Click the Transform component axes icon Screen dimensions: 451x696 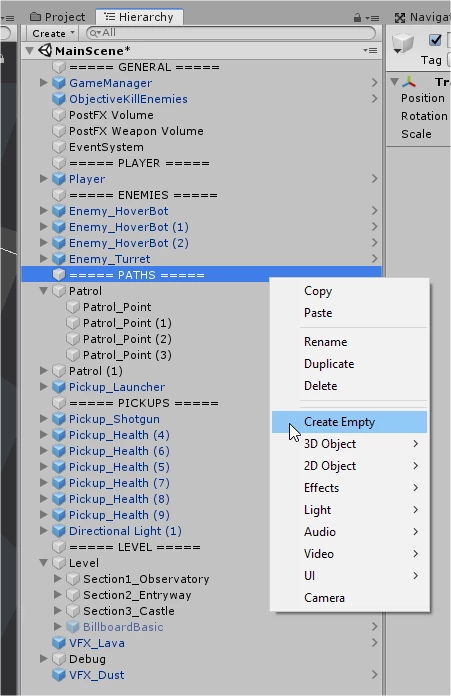[x=409, y=82]
